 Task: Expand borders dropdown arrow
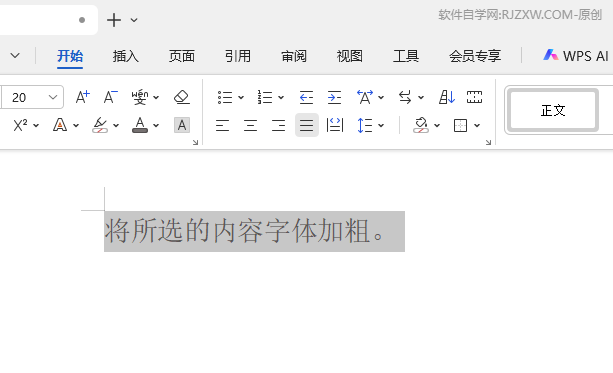pyautogui.click(x=477, y=126)
